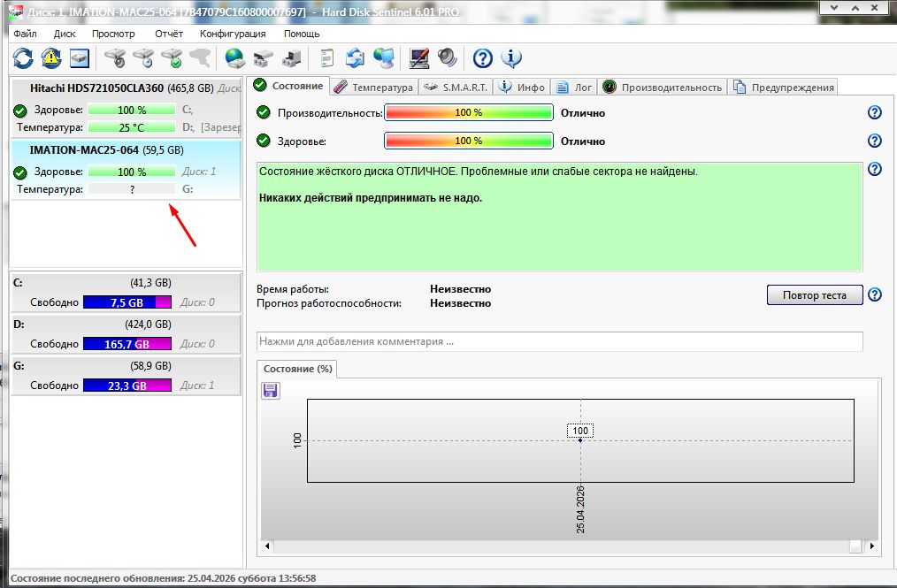Click the blue question mark toolbar icon
897x588 pixels.
(x=483, y=57)
